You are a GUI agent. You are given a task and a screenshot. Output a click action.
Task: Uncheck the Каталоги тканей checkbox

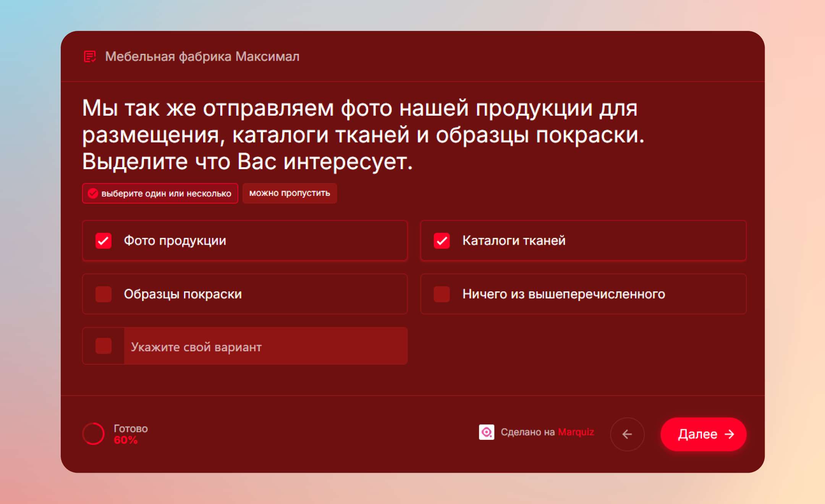click(x=442, y=241)
